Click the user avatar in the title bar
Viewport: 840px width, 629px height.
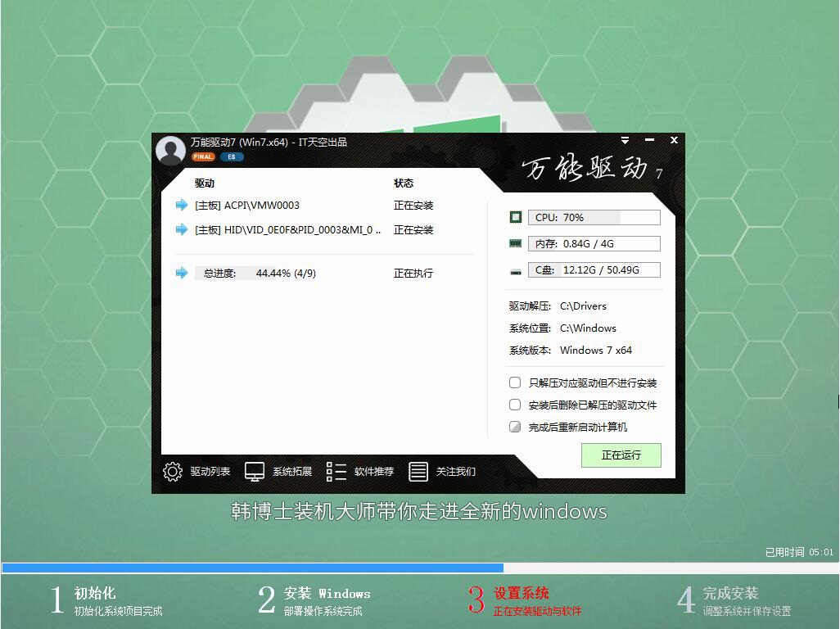(169, 151)
